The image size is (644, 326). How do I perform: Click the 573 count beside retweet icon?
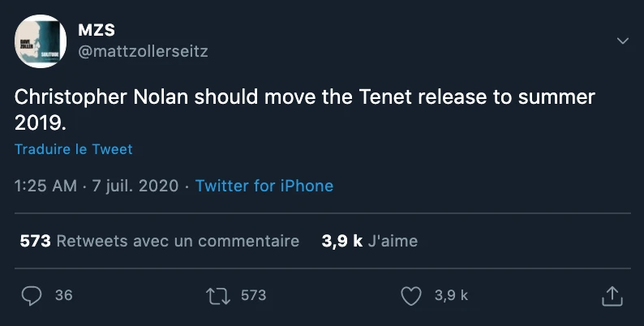[253, 296]
